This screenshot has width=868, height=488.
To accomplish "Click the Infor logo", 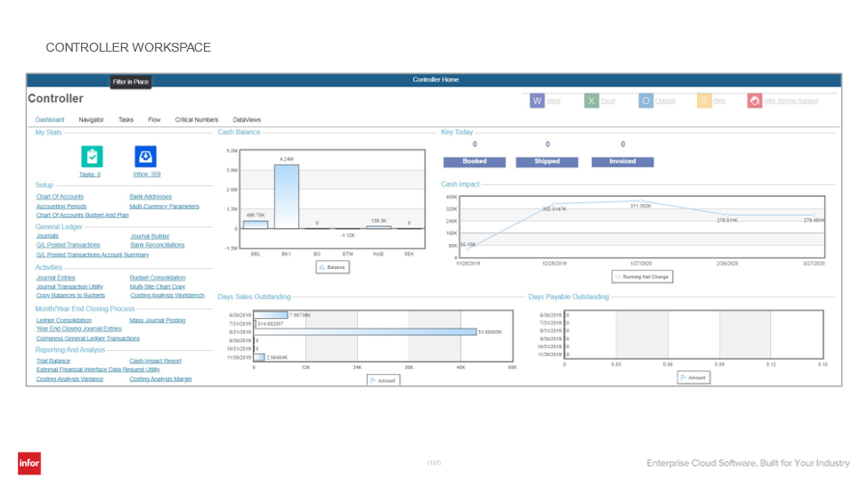I will click(29, 463).
